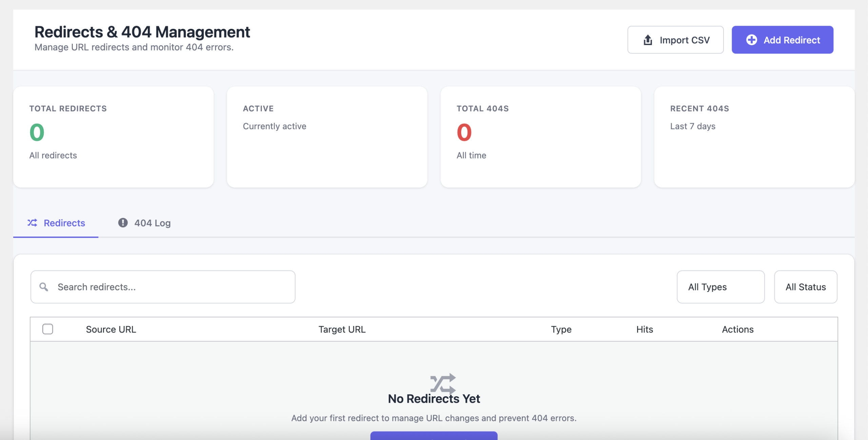The height and width of the screenshot is (440, 868).
Task: Click the large shuffle icon above No Redirects Yet
Action: 442,383
